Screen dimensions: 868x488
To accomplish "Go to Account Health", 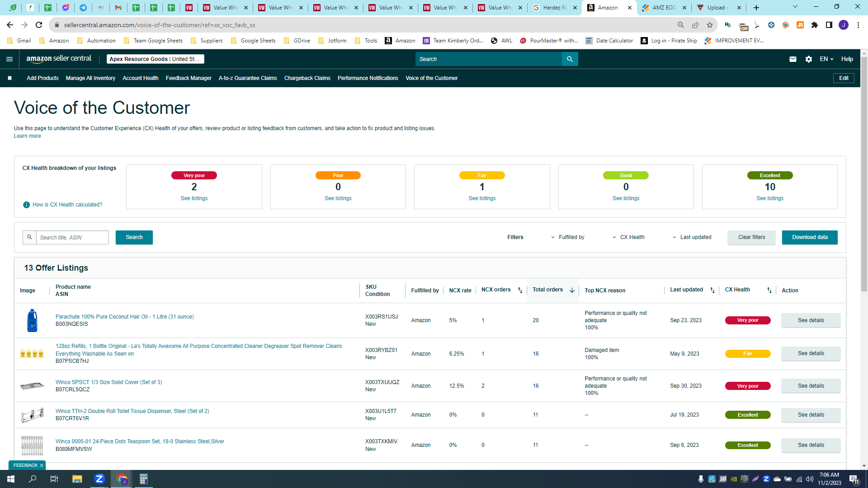I will point(141,78).
